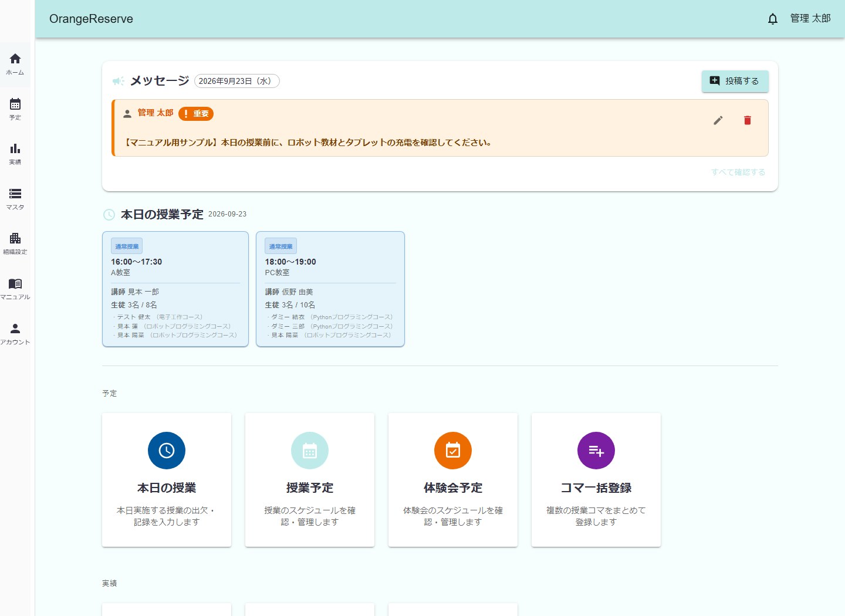
Task: Click 講師 仮野 由美 line
Action: pyautogui.click(x=289, y=292)
